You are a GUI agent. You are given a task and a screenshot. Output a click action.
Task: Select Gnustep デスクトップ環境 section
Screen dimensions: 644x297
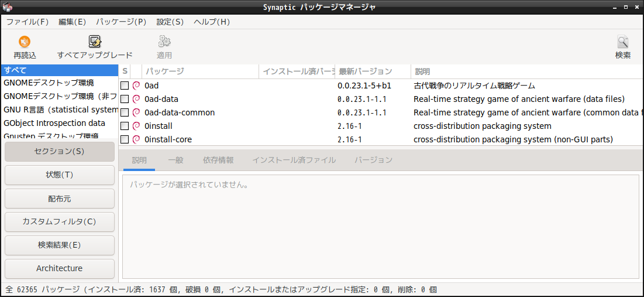(x=59, y=135)
